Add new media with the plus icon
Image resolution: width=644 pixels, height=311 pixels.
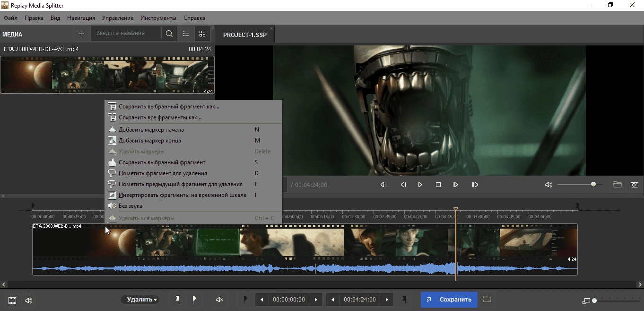point(81,34)
